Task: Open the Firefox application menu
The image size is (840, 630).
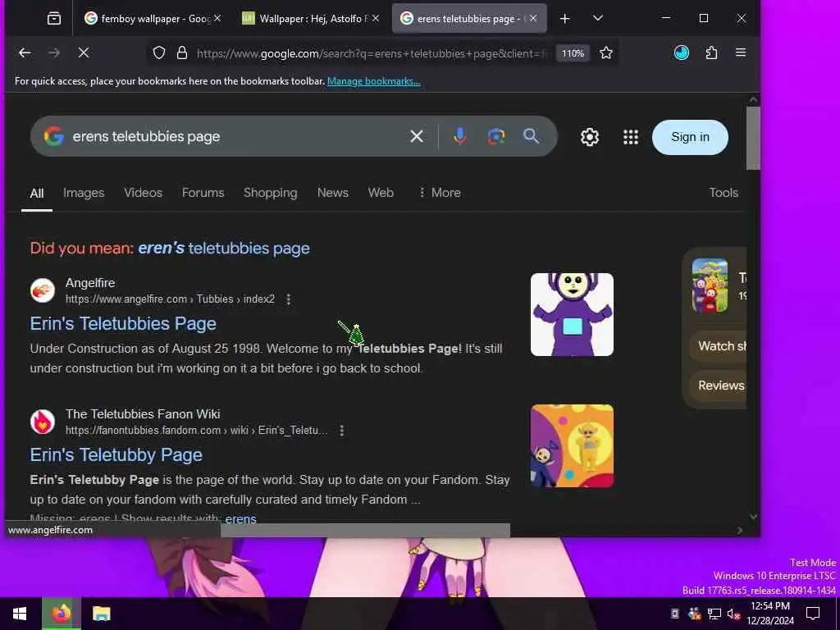Action: tap(741, 52)
